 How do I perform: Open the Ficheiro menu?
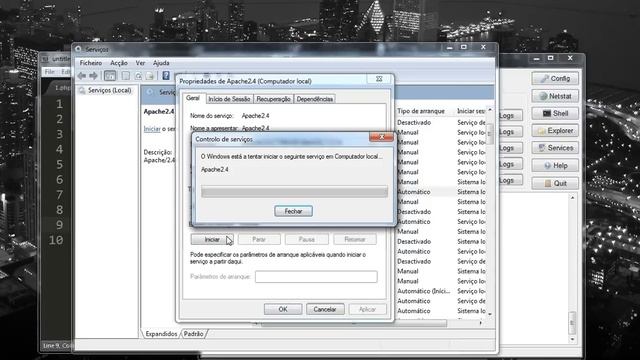click(x=91, y=63)
